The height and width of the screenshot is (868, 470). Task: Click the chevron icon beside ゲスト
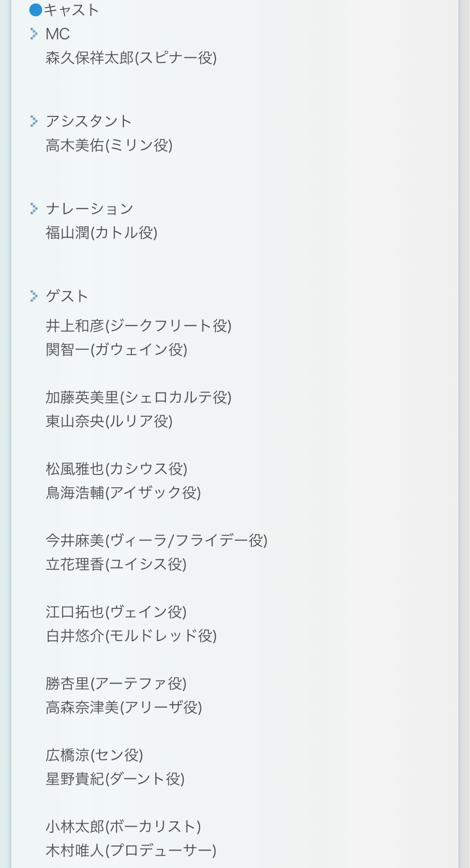click(34, 296)
